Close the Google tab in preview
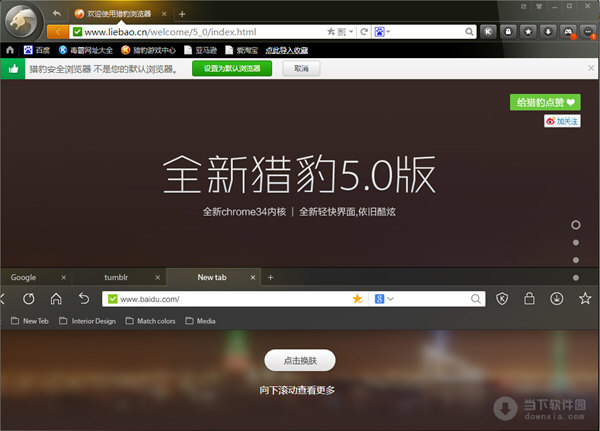The image size is (600, 431). (x=64, y=278)
